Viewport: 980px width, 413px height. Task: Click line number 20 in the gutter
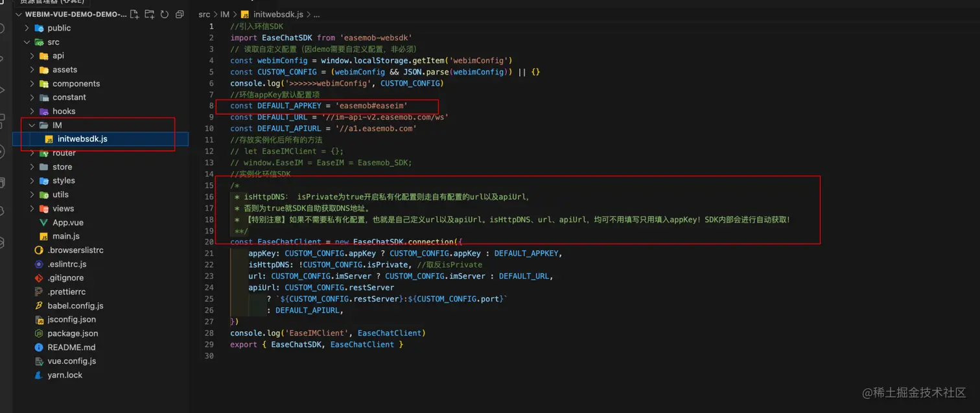(x=209, y=242)
